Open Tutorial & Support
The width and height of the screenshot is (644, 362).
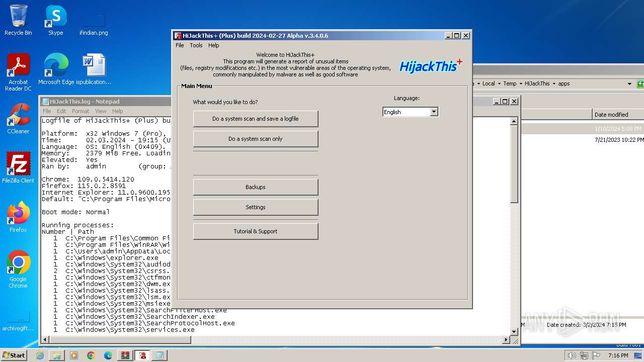point(256,231)
